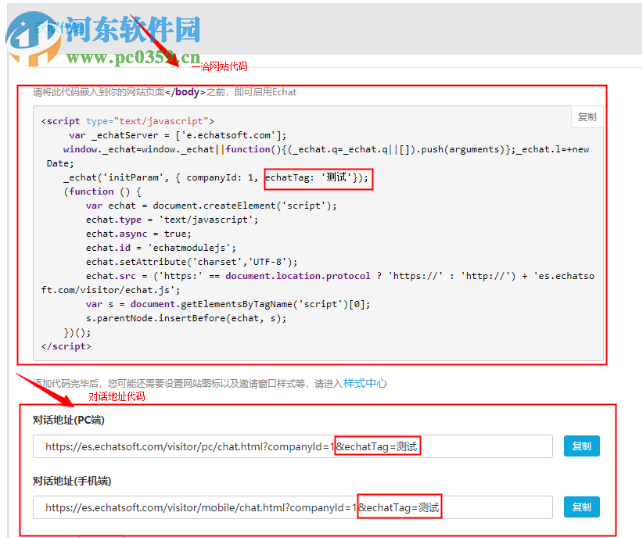Click the 'var echat = document.createElement' line
The height and width of the screenshot is (538, 642).
tap(211, 206)
